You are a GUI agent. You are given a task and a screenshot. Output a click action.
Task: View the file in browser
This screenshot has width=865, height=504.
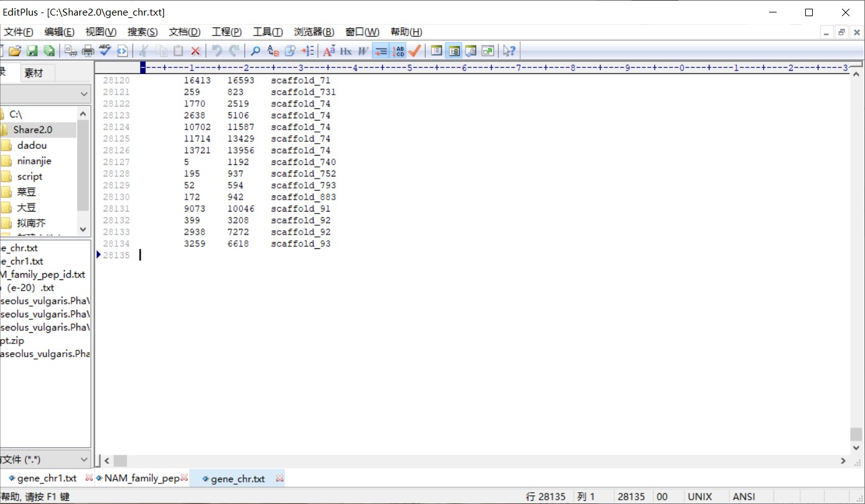click(122, 51)
